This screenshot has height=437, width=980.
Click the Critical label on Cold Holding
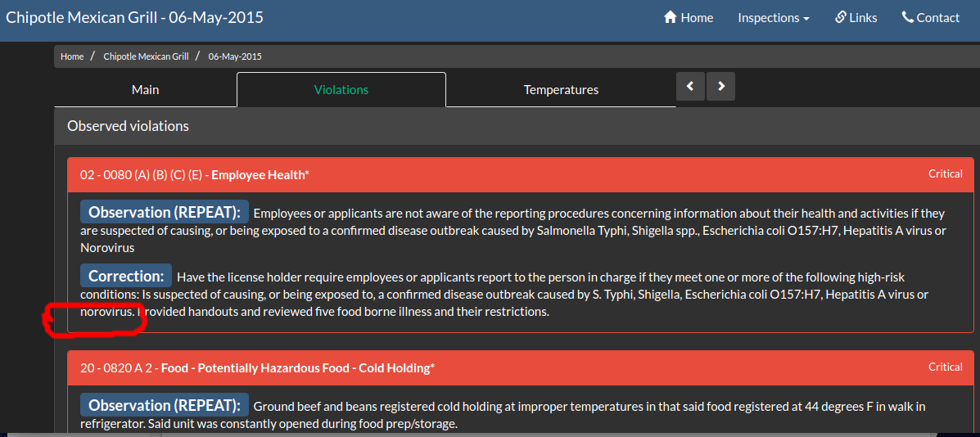(x=945, y=367)
